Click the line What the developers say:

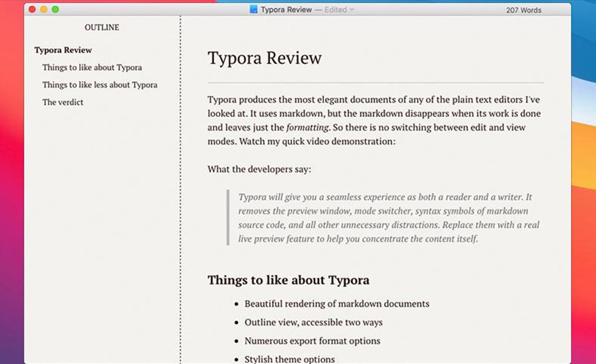(259, 169)
